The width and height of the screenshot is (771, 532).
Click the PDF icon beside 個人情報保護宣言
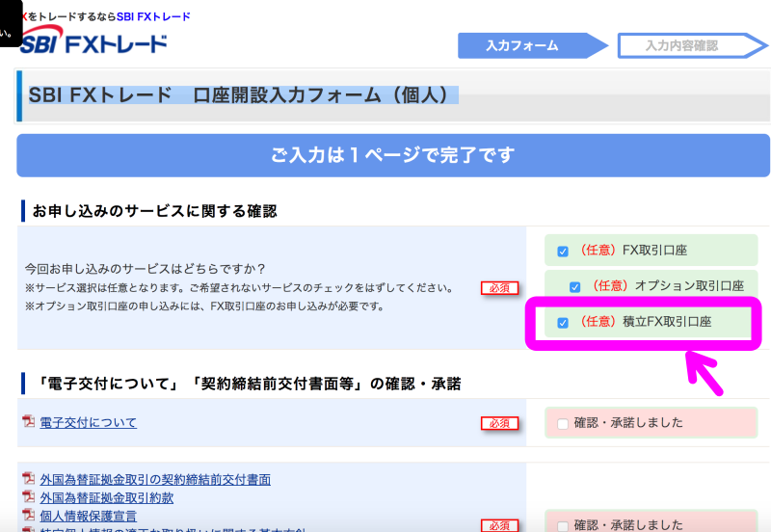[x=29, y=515]
